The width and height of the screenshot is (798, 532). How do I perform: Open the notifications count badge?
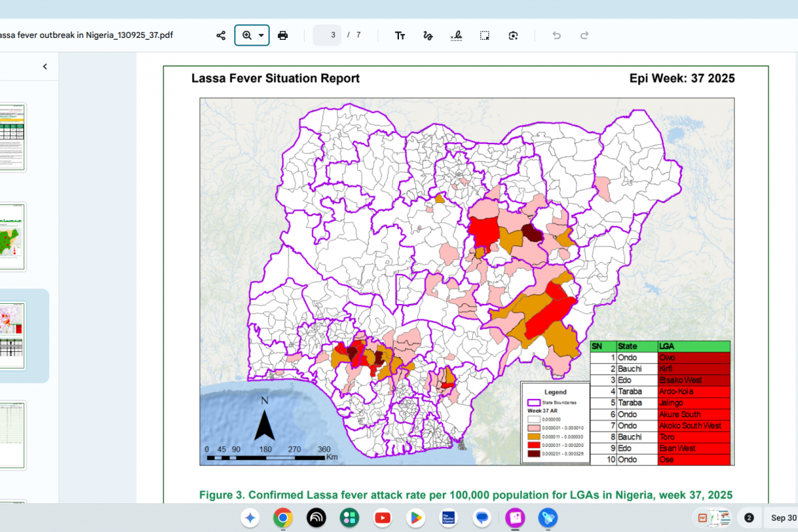tap(749, 517)
